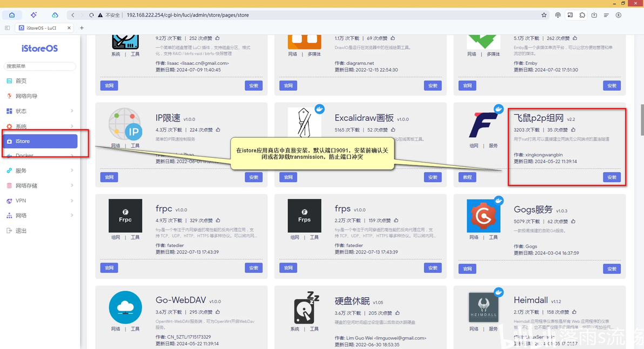This screenshot has width=644, height=349.
Task: Click the browser back arrow
Action: click(73, 15)
